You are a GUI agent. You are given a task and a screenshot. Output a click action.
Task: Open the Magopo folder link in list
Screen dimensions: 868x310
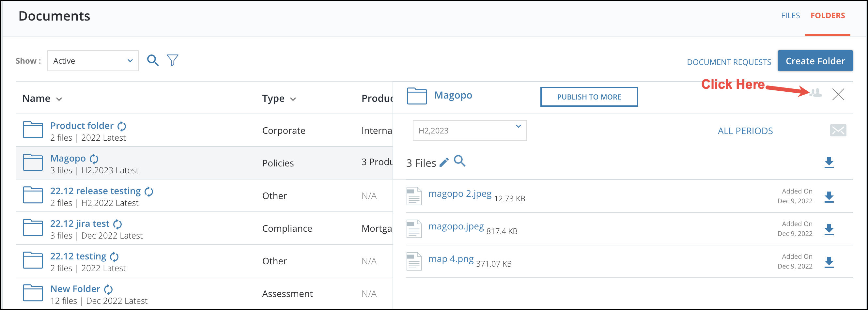(x=68, y=158)
